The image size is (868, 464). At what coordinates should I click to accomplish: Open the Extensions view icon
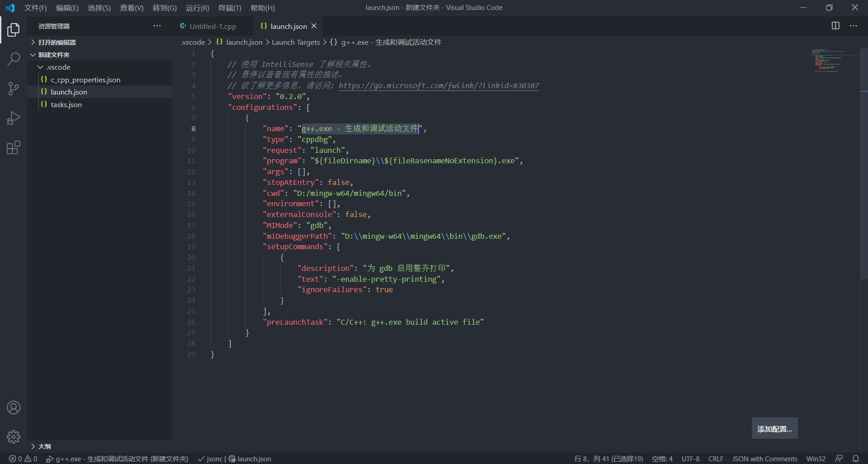pyautogui.click(x=14, y=147)
